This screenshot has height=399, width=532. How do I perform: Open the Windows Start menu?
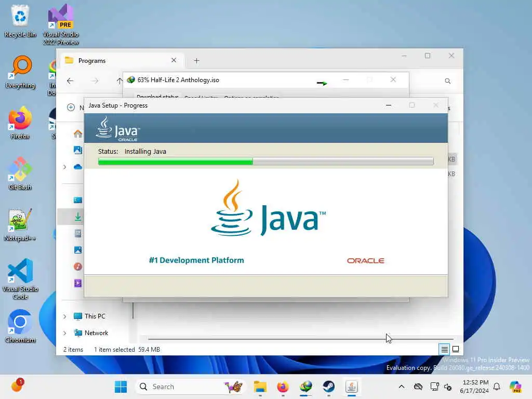coord(121,387)
